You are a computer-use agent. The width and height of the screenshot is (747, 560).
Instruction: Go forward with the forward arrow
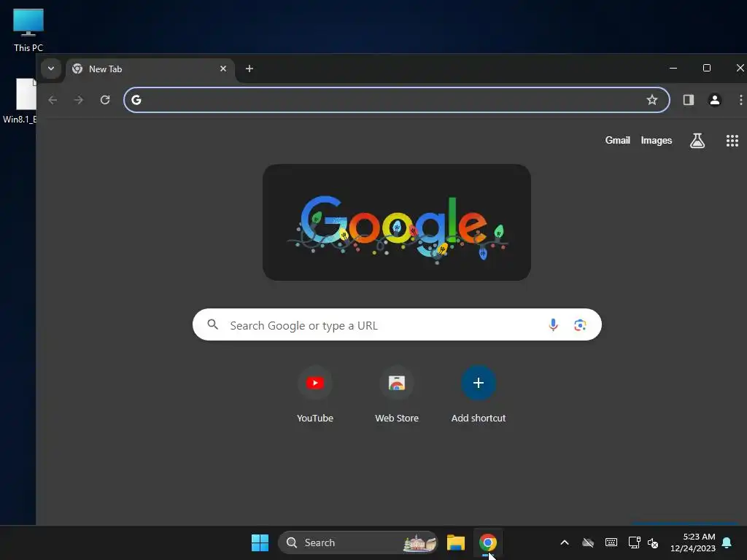[x=79, y=100]
